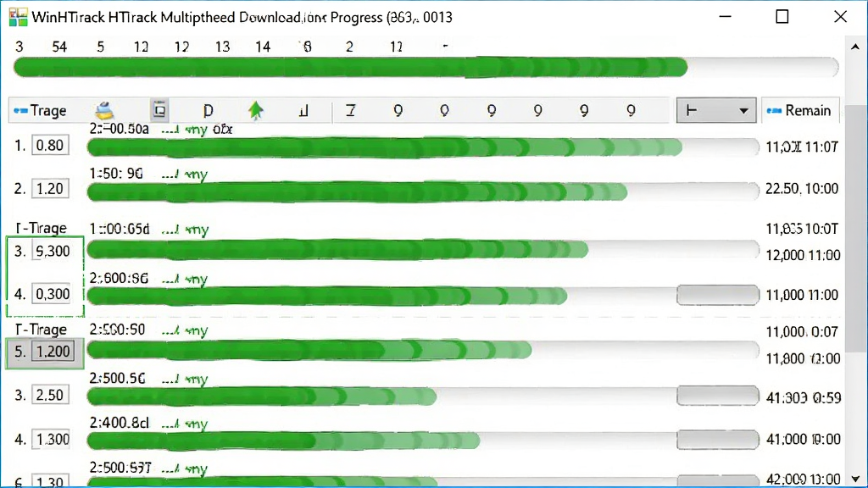Click the '12,000 11:00' remaining time

coord(803,255)
